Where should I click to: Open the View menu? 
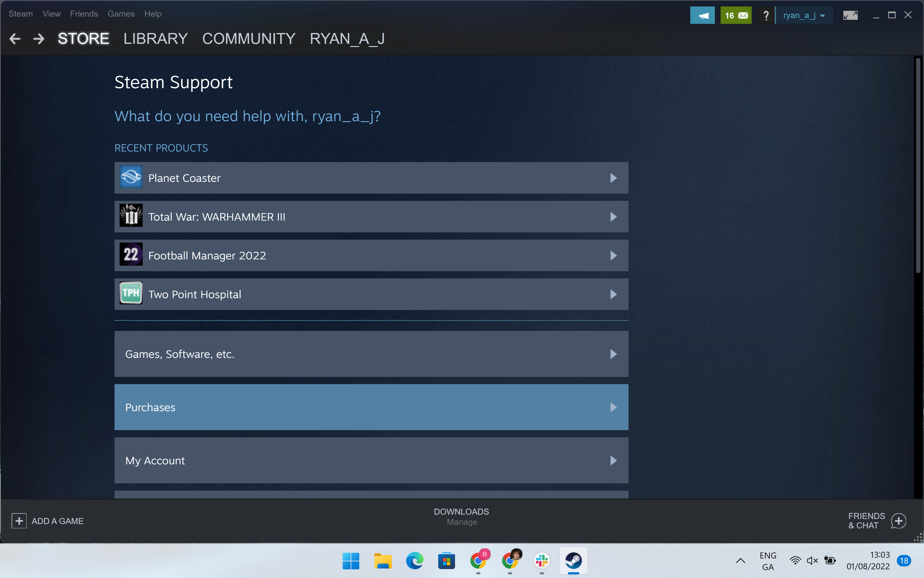coord(51,14)
